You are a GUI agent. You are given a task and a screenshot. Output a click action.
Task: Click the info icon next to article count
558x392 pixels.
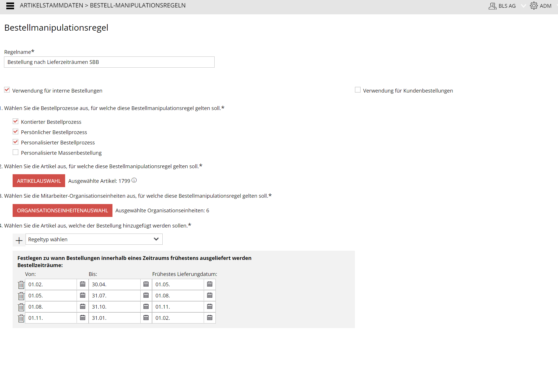coord(134,180)
